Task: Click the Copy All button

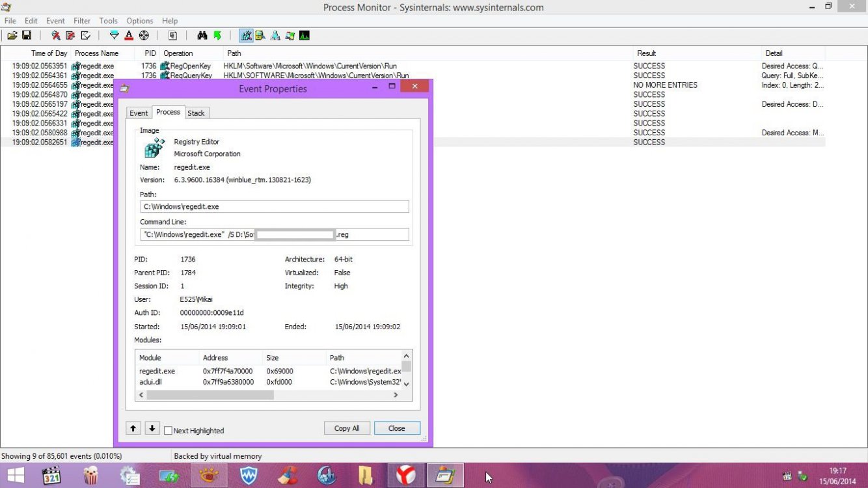Action: point(347,428)
